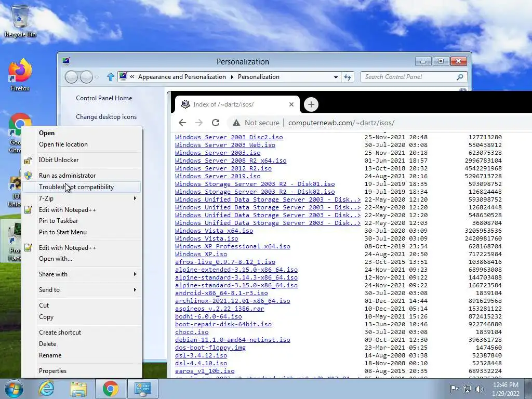Click the Search Control Panel magnifier
The height and width of the screenshot is (399, 532).
click(460, 77)
